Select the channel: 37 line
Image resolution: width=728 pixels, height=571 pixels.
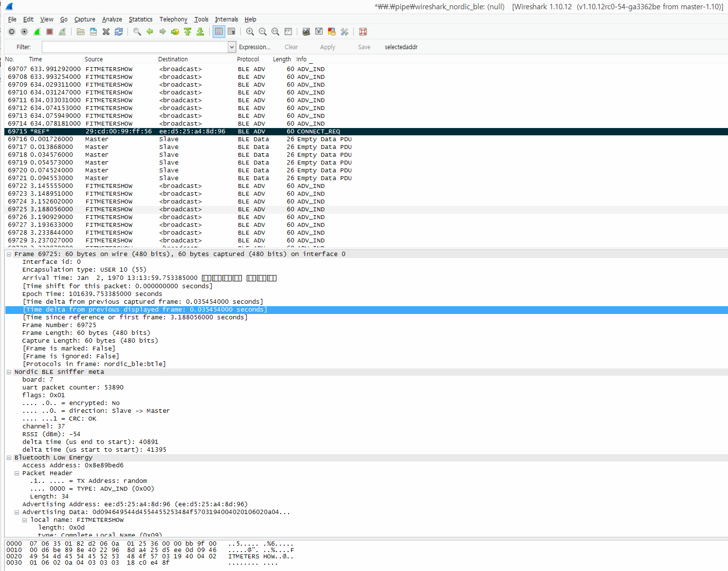coord(43,426)
